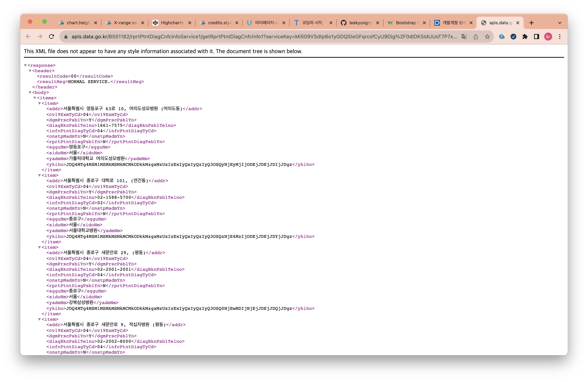Close the credits.style tab
The height and width of the screenshot is (382, 588).
point(237,23)
